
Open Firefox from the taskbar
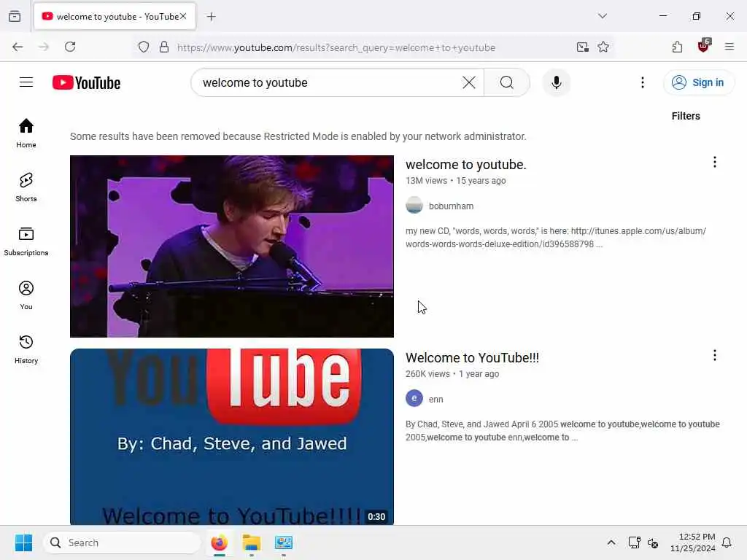pos(219,542)
